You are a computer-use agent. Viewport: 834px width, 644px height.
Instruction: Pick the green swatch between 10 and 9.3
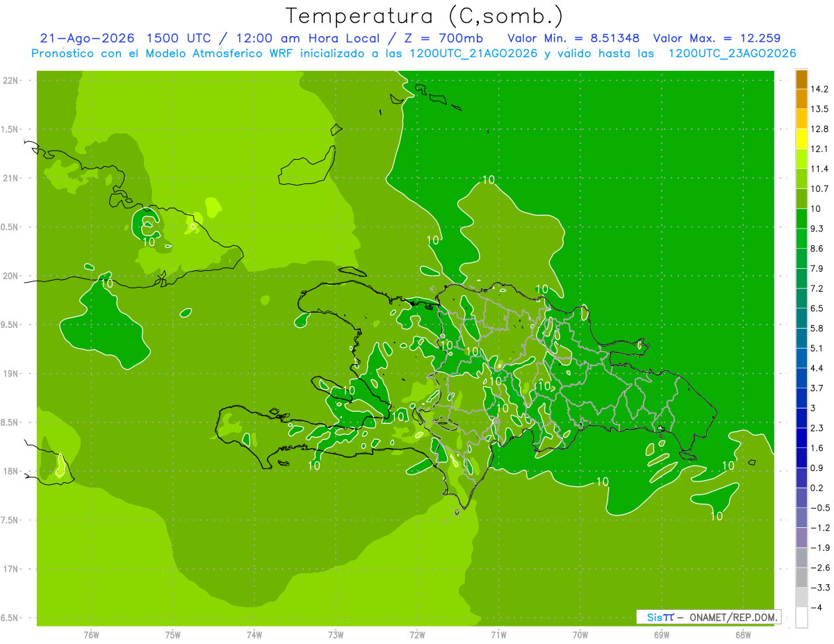(x=801, y=219)
